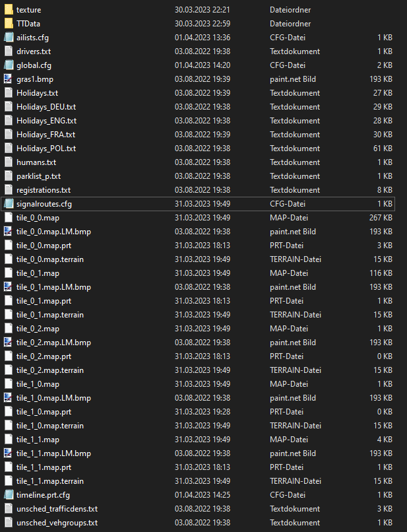This screenshot has height=532, width=407.
Task: Click the global.cfg notepad icon
Action: point(9,65)
